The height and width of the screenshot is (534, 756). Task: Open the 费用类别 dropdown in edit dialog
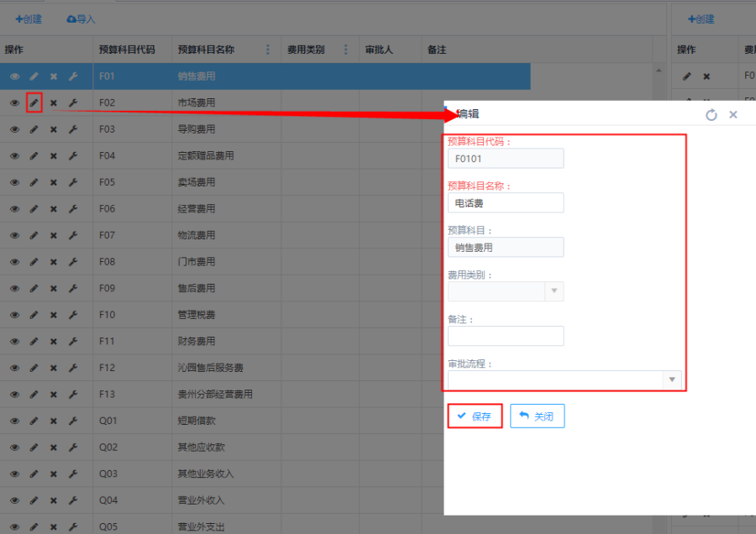554,291
